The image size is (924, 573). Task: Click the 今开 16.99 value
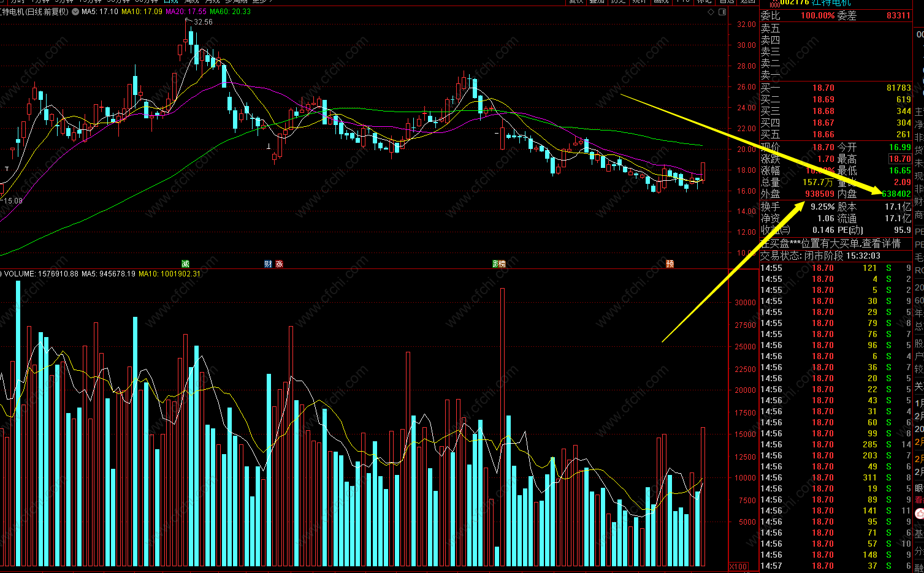pos(900,147)
